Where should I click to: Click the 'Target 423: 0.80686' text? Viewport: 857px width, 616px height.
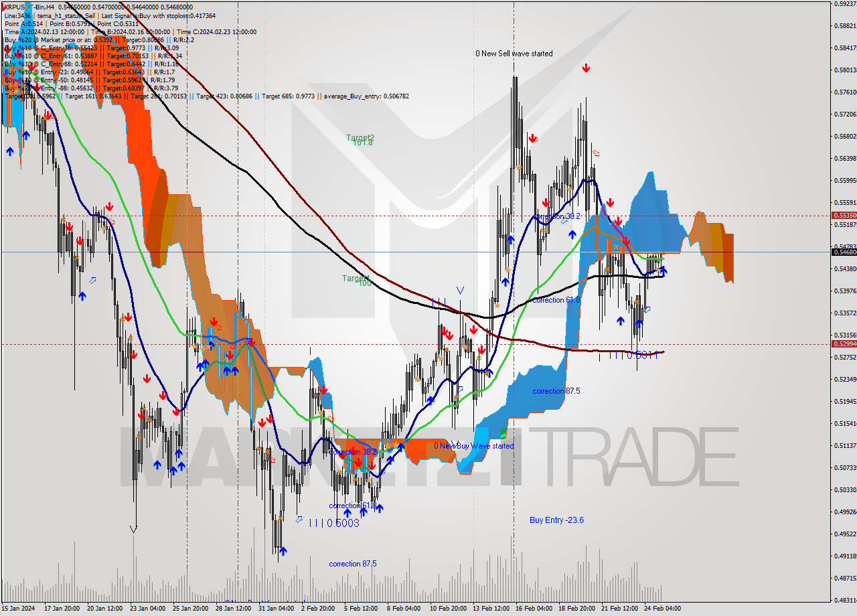(225, 96)
